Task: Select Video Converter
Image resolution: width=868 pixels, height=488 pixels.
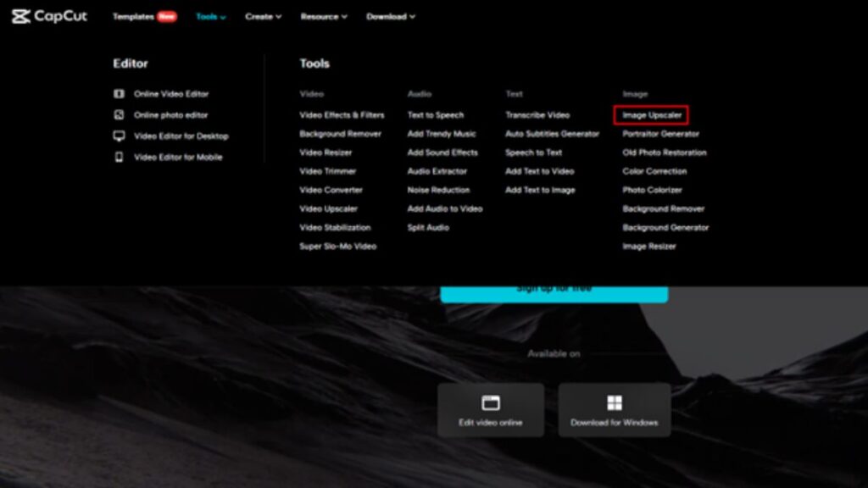Action: point(331,190)
